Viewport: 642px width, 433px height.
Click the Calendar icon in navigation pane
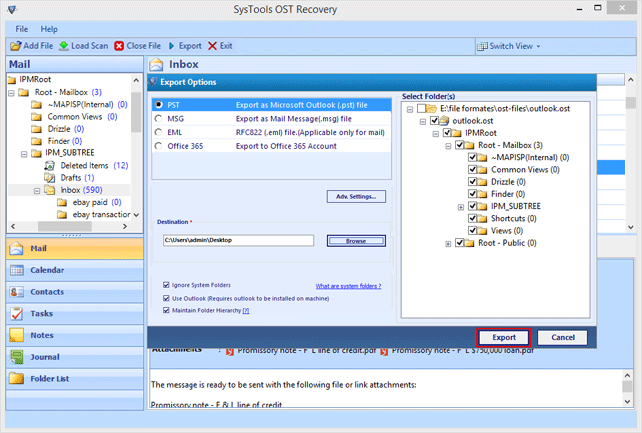(x=16, y=270)
